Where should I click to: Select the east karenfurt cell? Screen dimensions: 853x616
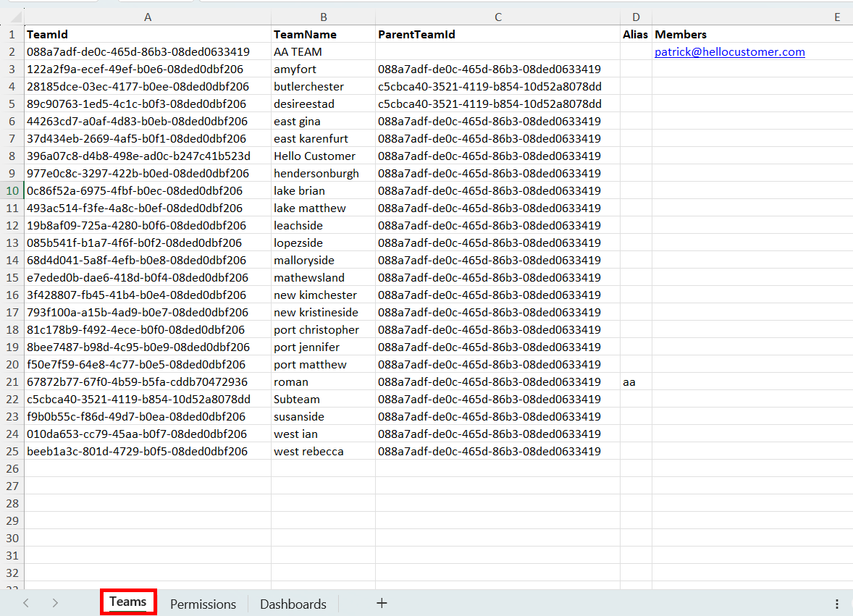[x=323, y=139]
